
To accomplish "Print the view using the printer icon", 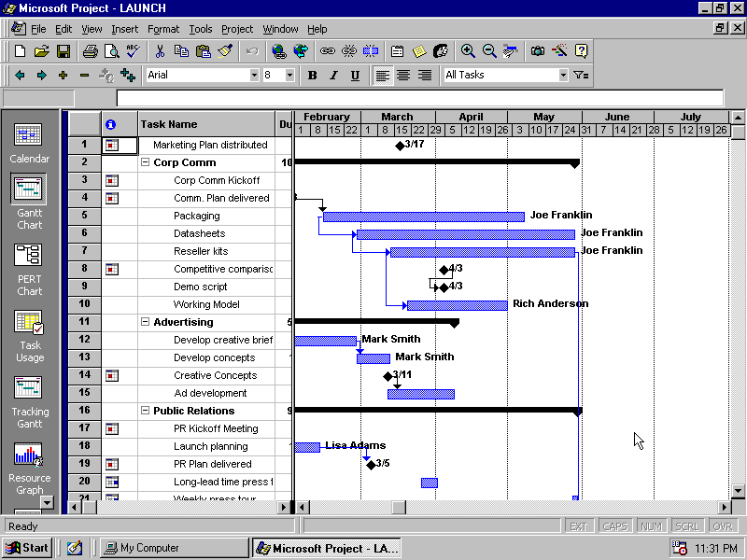I will click(90, 51).
